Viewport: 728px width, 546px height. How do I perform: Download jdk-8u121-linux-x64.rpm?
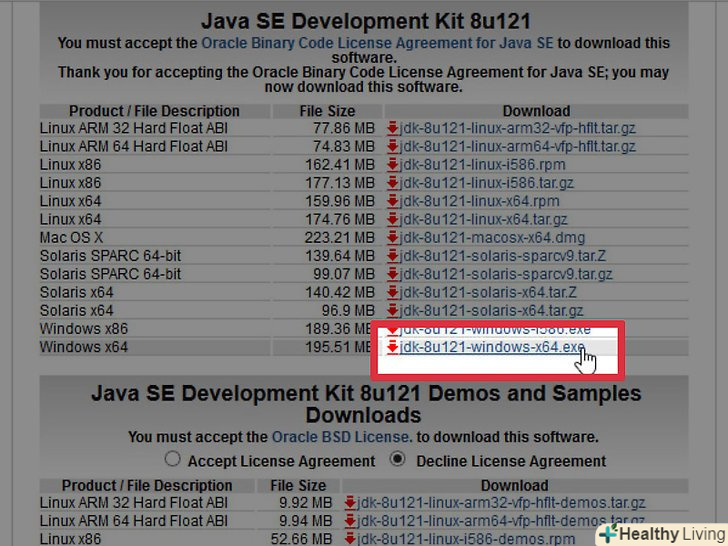pos(480,201)
